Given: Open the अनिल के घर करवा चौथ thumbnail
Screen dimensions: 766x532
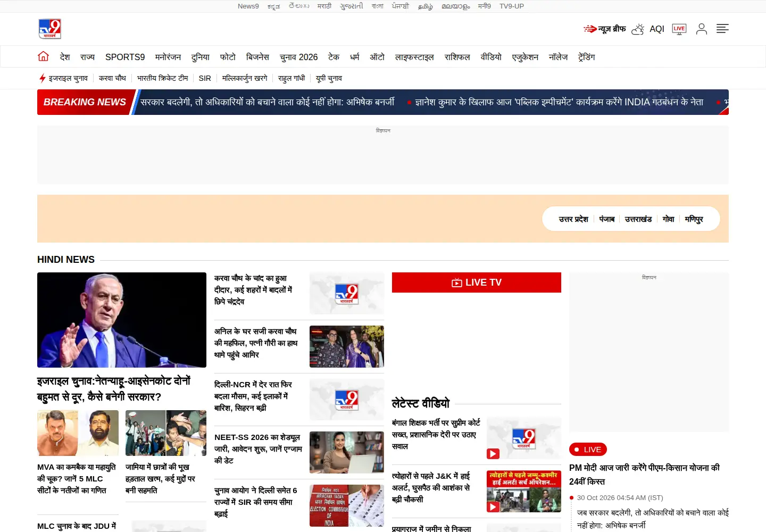Looking at the screenshot, I should (347, 346).
